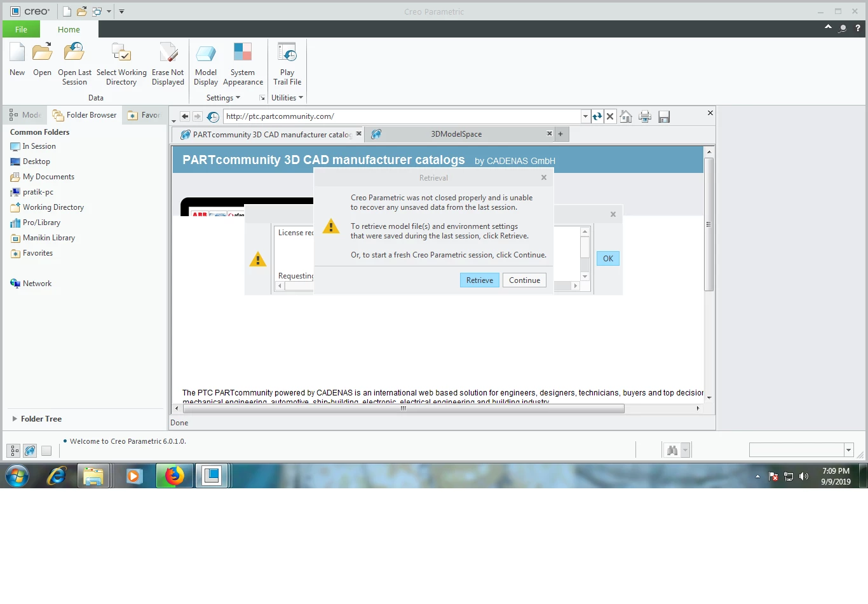Click the browser horizontal scrollbar
This screenshot has width=868, height=604.
click(x=403, y=409)
